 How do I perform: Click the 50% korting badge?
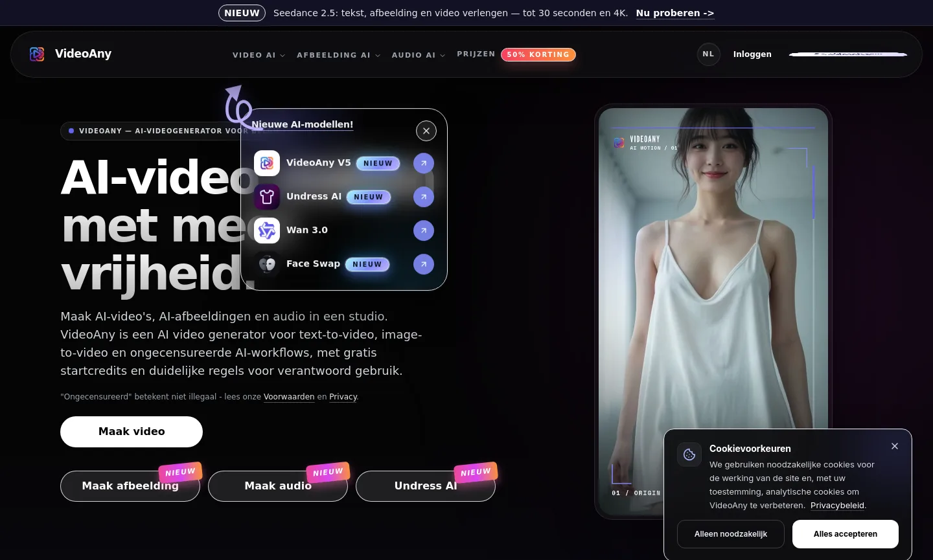click(538, 55)
